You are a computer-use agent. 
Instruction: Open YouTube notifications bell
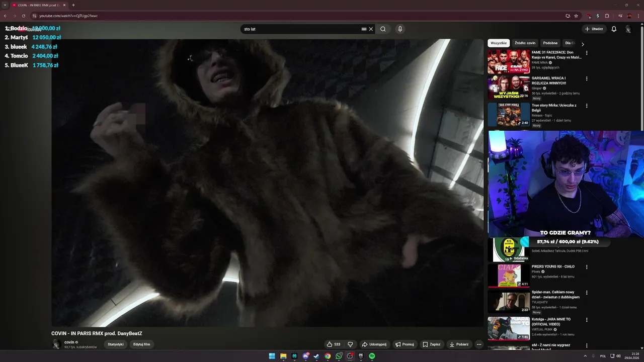614,29
